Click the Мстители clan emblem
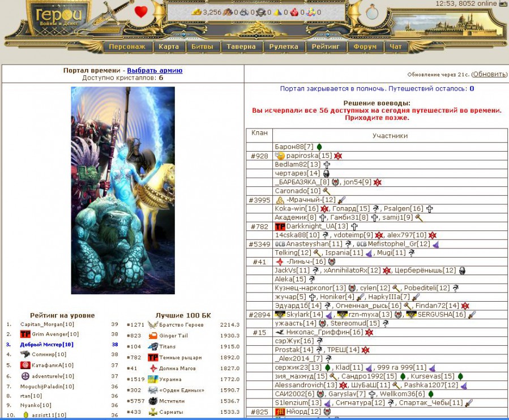The width and height of the screenshot is (509, 420). click(x=152, y=401)
